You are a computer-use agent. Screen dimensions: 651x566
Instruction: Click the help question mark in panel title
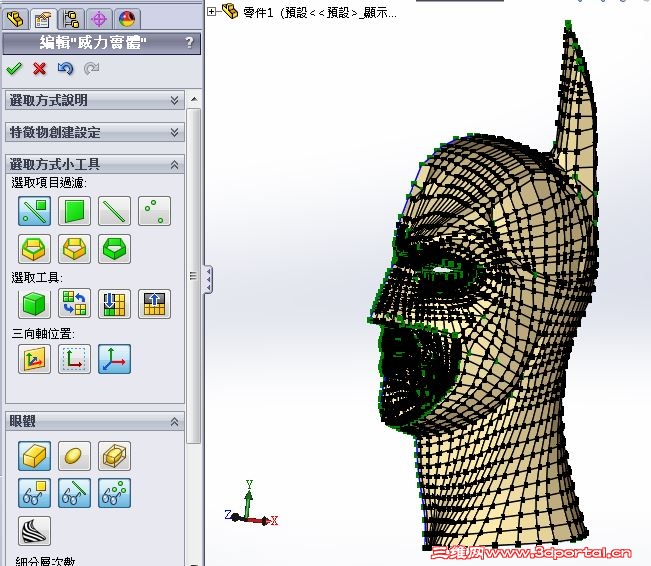[189, 42]
